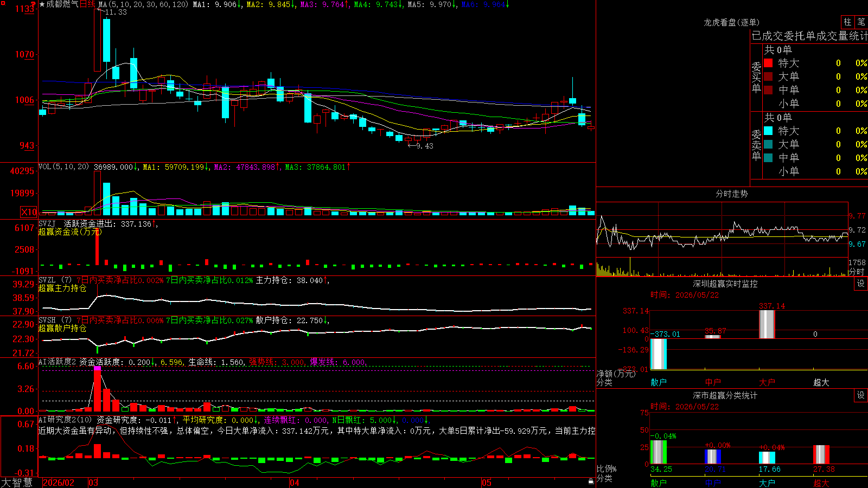Select the 成交量统计 tab

click(842, 36)
